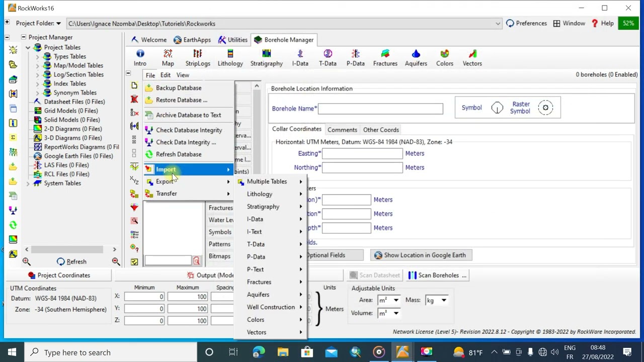Screen dimensions: 644x362
Task: Switch to the Utilities tab
Action: (232, 40)
